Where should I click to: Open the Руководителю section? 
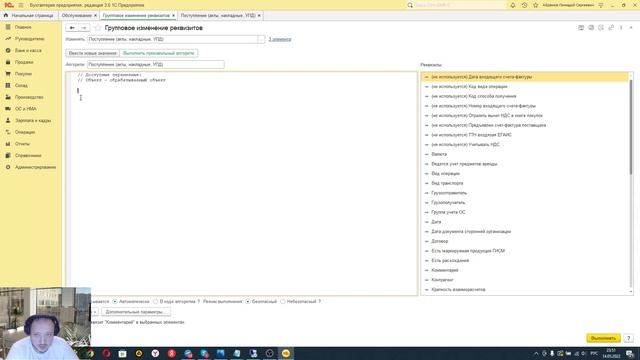coord(29,39)
